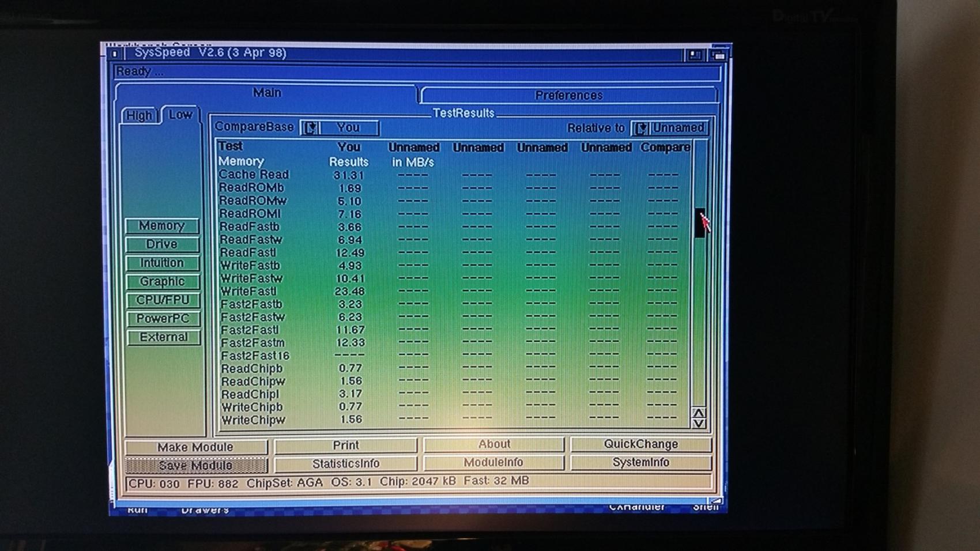Run the Drive test
The height and width of the screenshot is (551, 980).
(x=162, y=244)
